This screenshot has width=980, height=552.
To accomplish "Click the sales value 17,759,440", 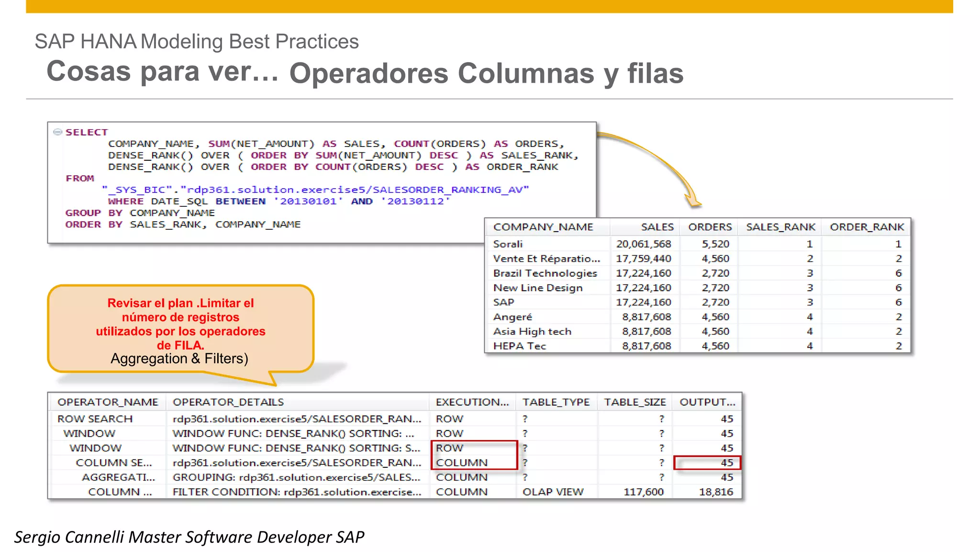I will click(644, 259).
